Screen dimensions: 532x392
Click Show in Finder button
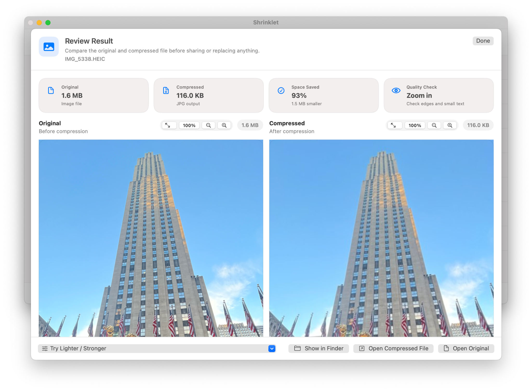(x=318, y=348)
